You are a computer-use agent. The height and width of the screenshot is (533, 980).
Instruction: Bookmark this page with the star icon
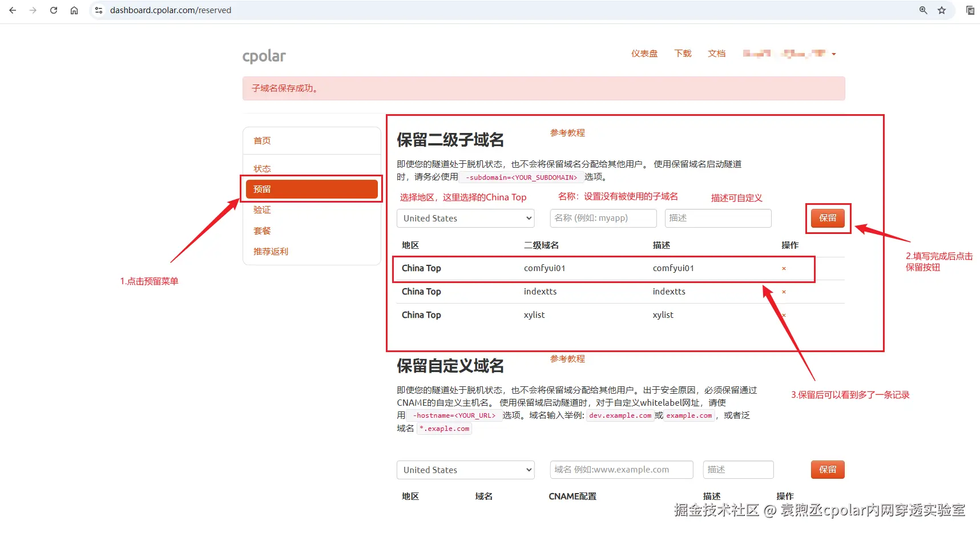pyautogui.click(x=942, y=10)
